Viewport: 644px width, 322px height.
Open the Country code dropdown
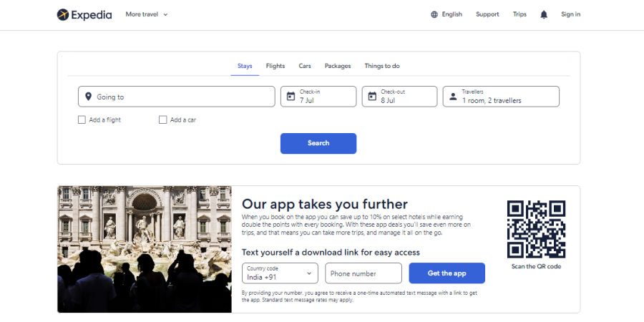(x=280, y=273)
